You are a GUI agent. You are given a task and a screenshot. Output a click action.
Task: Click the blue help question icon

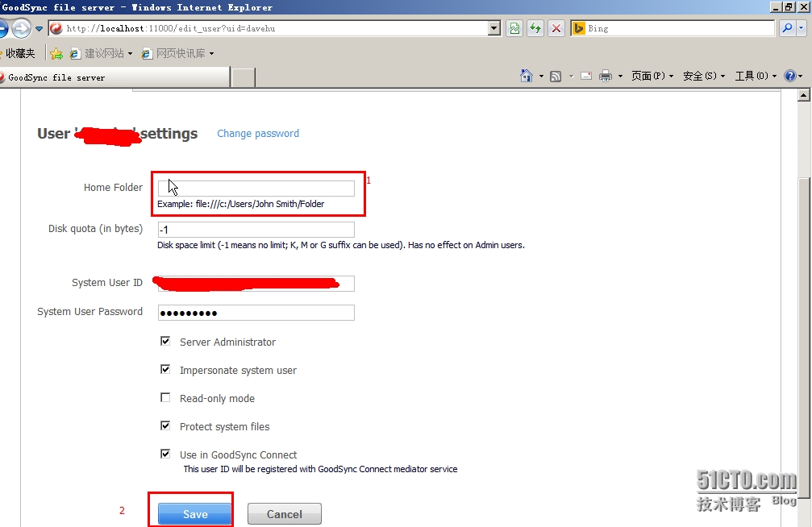tap(789, 76)
